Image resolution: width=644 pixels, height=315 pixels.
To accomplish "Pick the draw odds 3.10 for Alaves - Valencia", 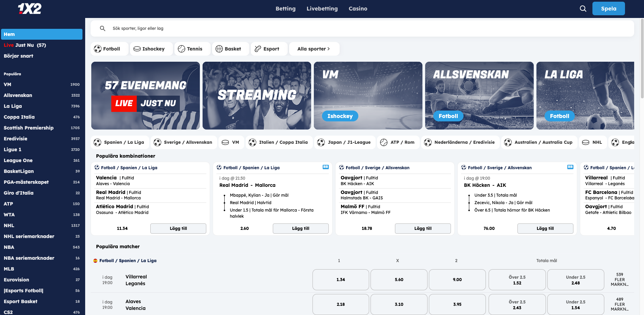I will click(x=399, y=304).
